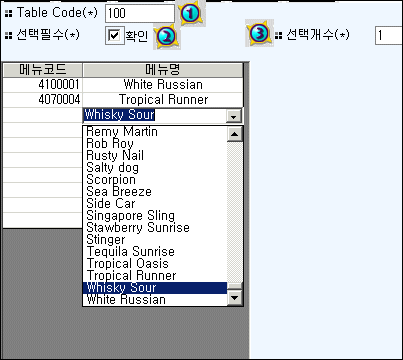
Task: Select Tequila Sunrise in the list
Action: point(155,252)
